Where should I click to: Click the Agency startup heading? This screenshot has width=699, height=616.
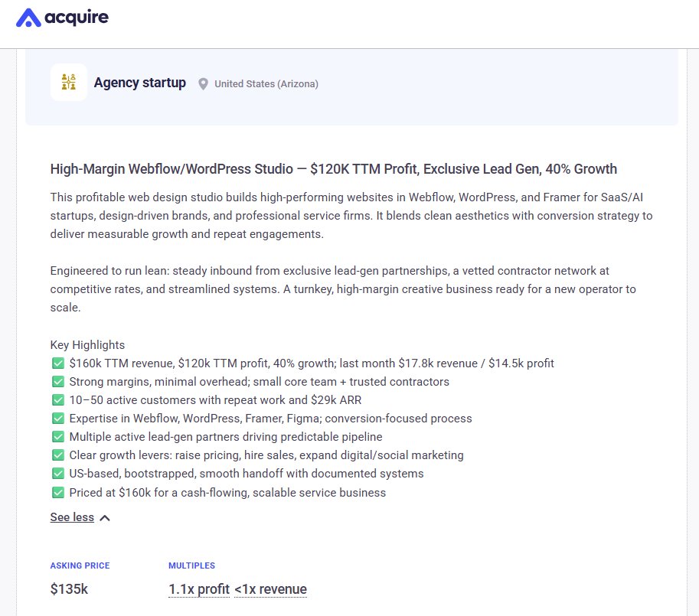pos(139,83)
